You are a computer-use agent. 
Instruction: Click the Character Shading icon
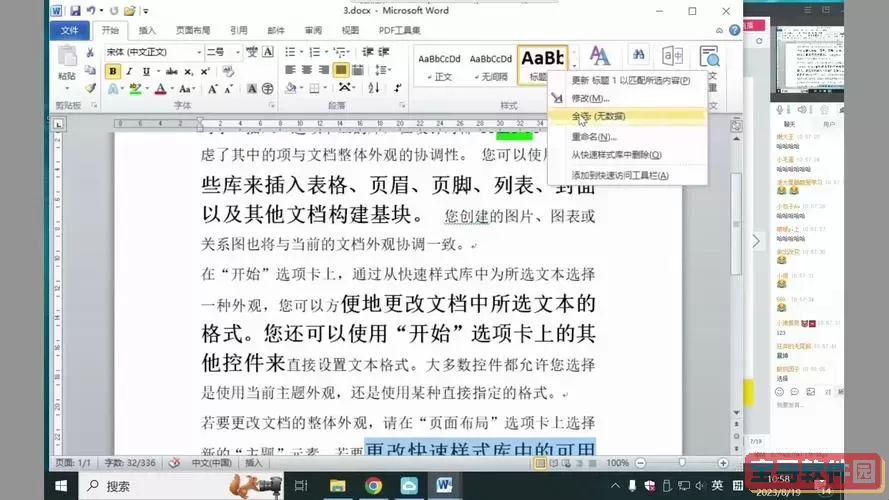click(x=252, y=89)
